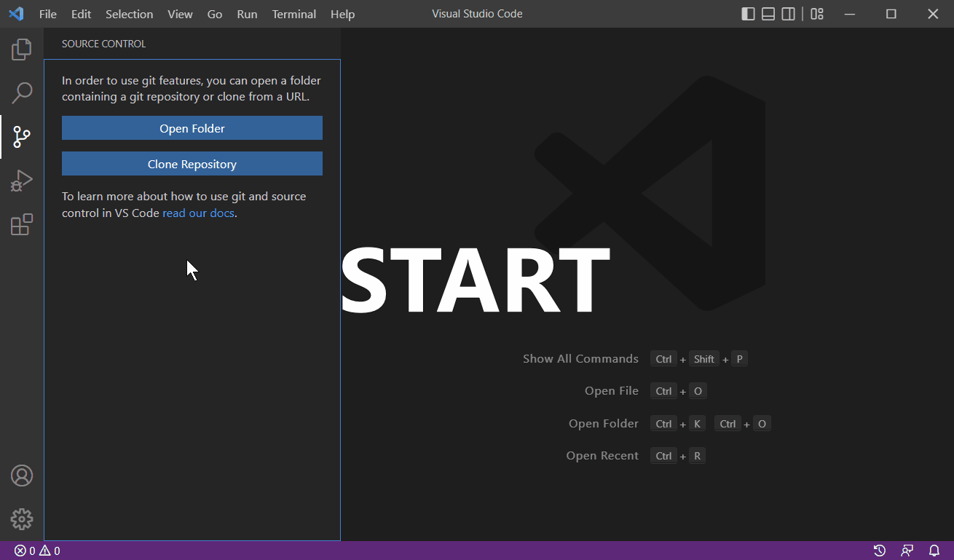Open the Selection menu
The width and height of the screenshot is (954, 560).
click(x=130, y=14)
